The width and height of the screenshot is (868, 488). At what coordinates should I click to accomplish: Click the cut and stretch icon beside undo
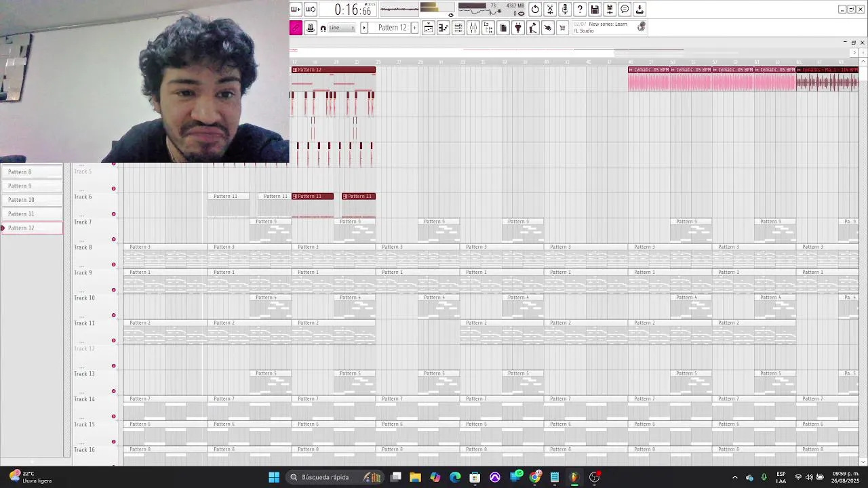pyautogui.click(x=550, y=9)
